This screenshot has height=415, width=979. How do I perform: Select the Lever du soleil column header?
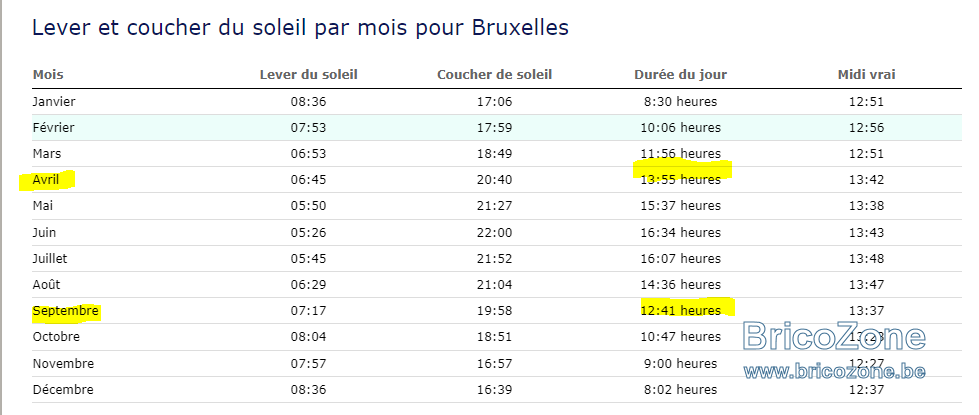[308, 75]
